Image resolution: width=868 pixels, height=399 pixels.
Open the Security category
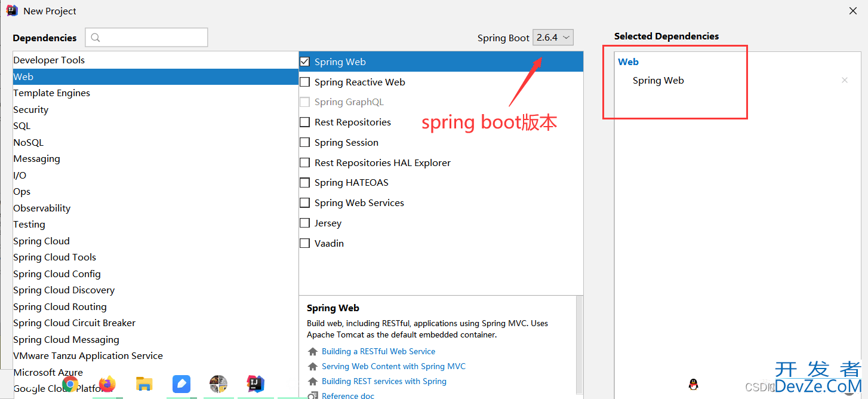pyautogui.click(x=155, y=109)
